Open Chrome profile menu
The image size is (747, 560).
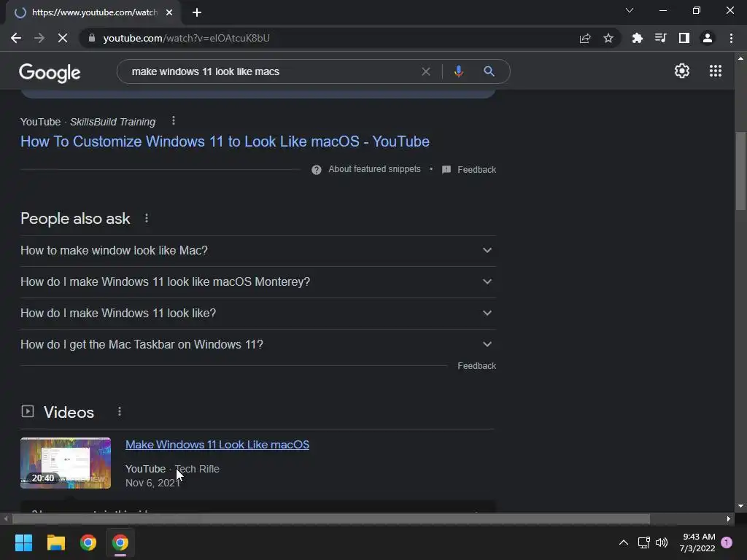pyautogui.click(x=708, y=38)
